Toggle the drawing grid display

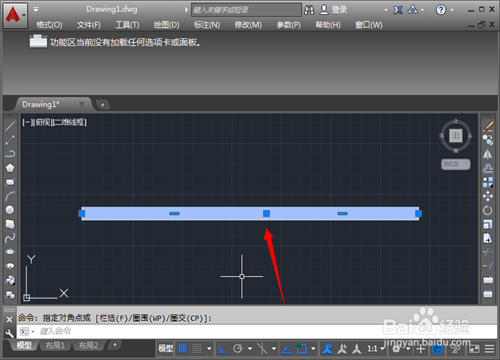(182, 349)
